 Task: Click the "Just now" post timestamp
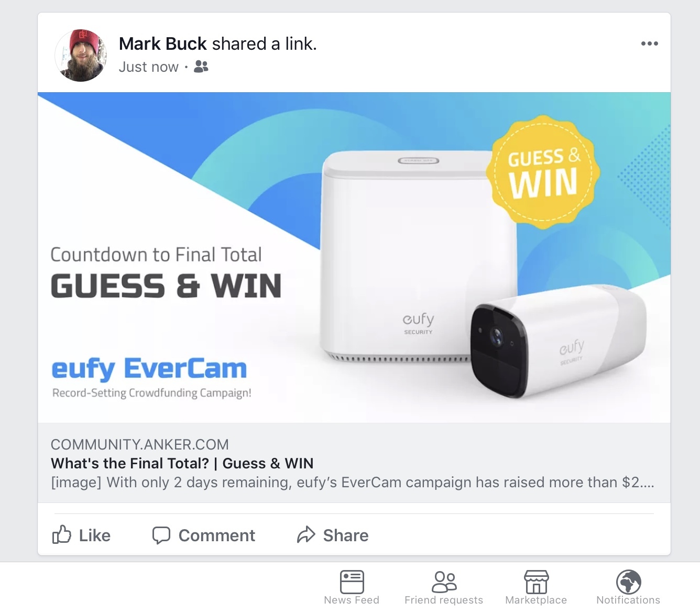[149, 67]
